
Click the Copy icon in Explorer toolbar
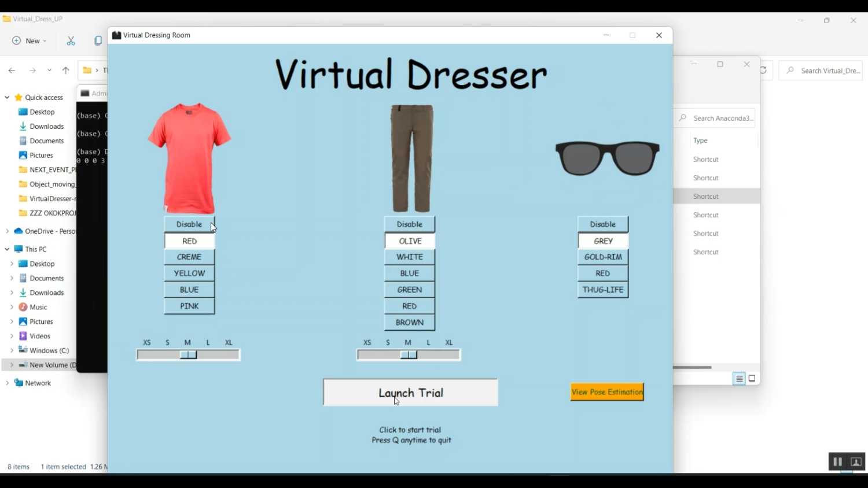[x=98, y=41]
